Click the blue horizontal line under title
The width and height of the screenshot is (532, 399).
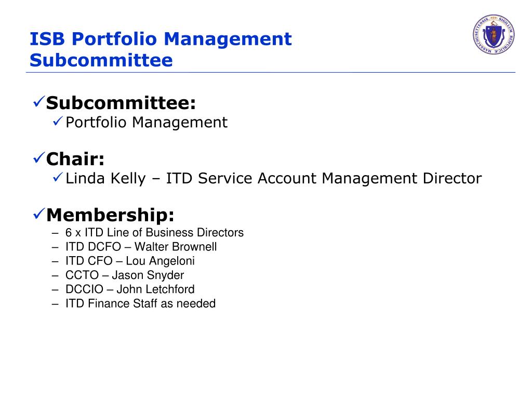pyautogui.click(x=270, y=72)
